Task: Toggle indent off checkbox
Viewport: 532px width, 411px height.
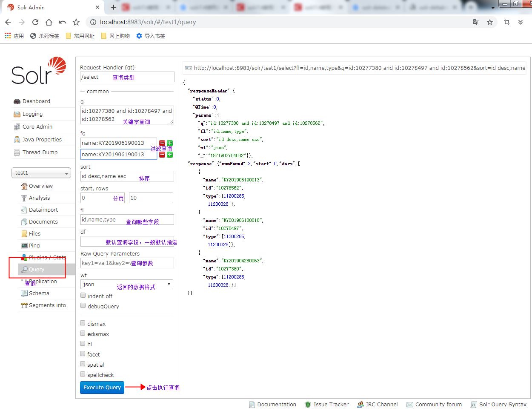Action: [x=83, y=296]
